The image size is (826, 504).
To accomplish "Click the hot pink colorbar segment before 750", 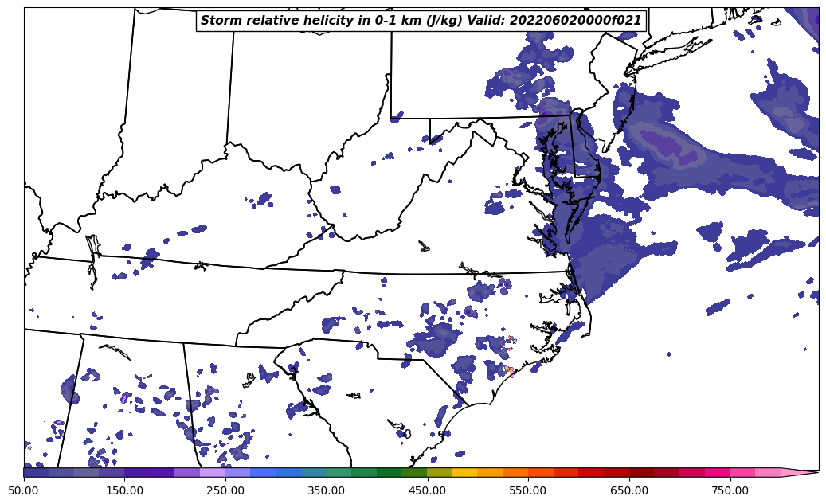I will (x=717, y=472).
